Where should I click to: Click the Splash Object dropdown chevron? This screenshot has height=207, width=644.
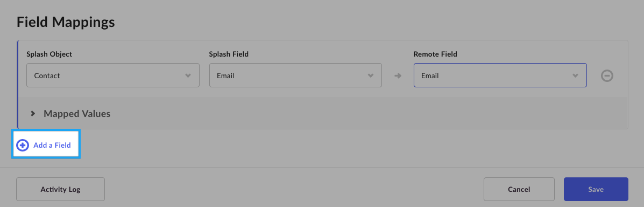pos(188,75)
